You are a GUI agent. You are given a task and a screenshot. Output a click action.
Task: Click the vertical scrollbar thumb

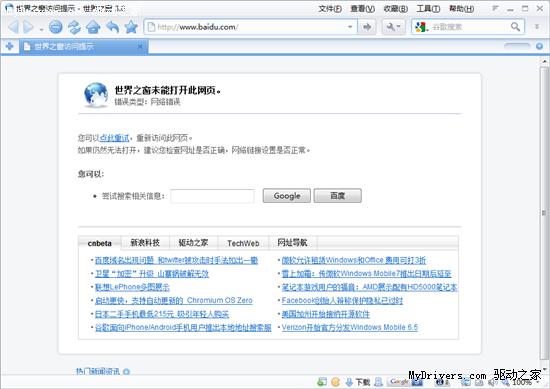(544, 213)
